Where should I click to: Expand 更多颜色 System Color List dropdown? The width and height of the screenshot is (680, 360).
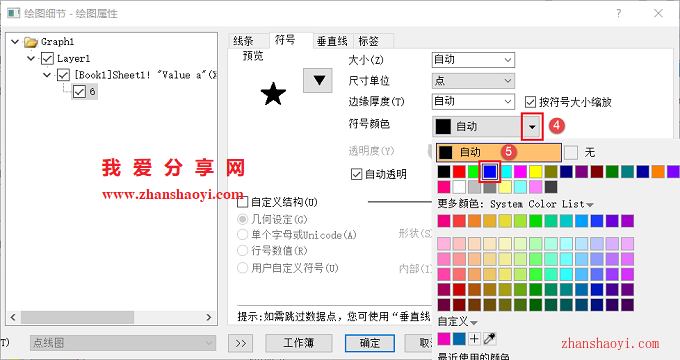(x=590, y=204)
